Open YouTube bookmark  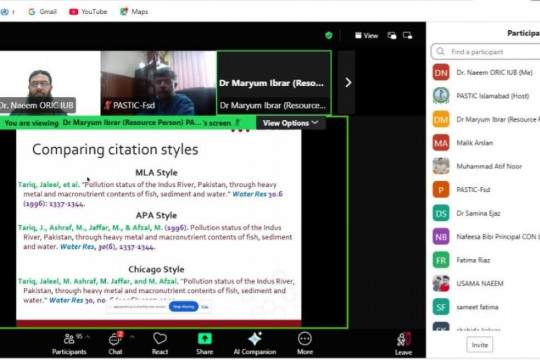88,12
